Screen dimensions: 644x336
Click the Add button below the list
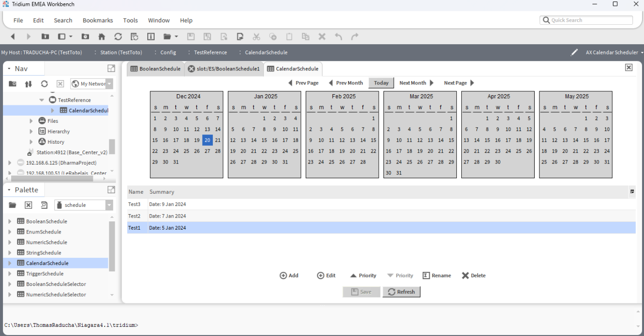point(289,275)
